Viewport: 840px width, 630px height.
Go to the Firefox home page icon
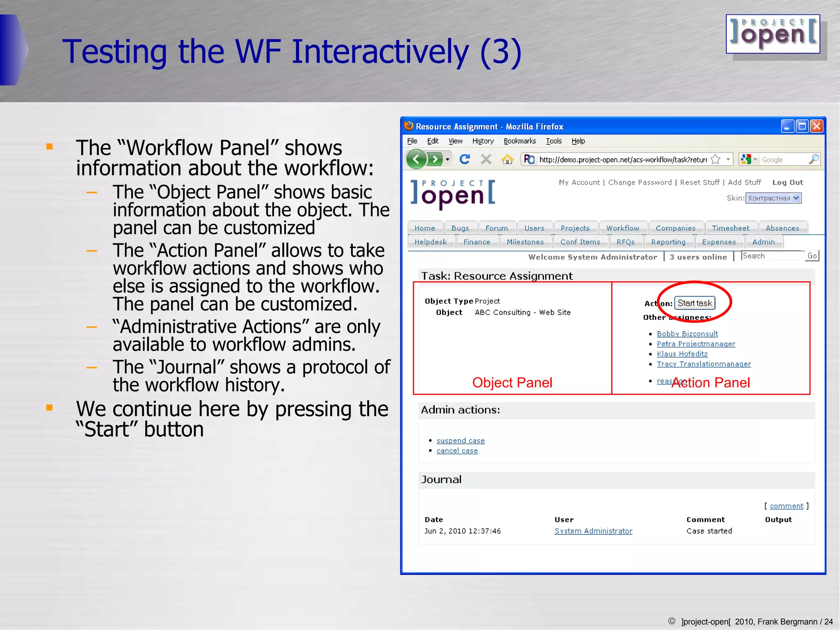point(507,159)
